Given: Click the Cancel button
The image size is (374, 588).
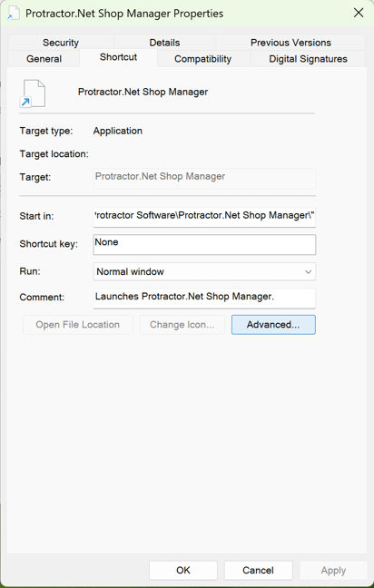Looking at the screenshot, I should tap(258, 571).
